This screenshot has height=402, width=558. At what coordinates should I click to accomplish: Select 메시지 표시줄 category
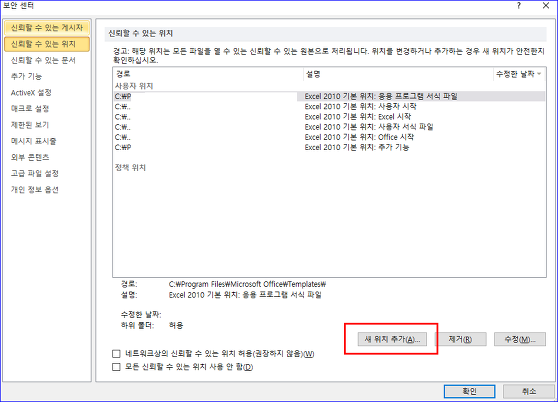click(33, 141)
